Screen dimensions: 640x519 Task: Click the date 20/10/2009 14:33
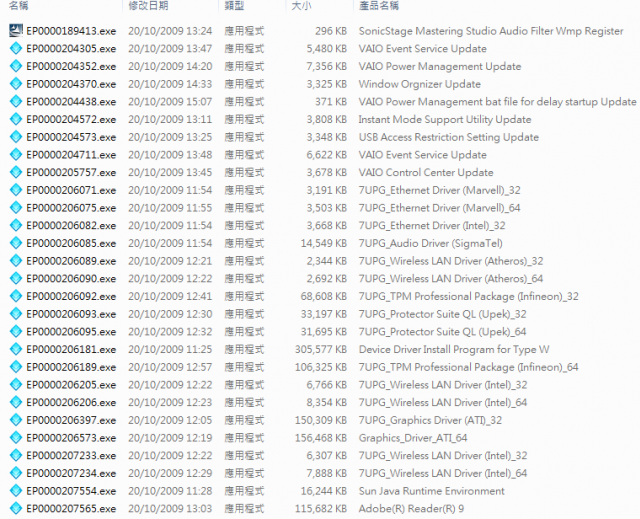(x=170, y=84)
